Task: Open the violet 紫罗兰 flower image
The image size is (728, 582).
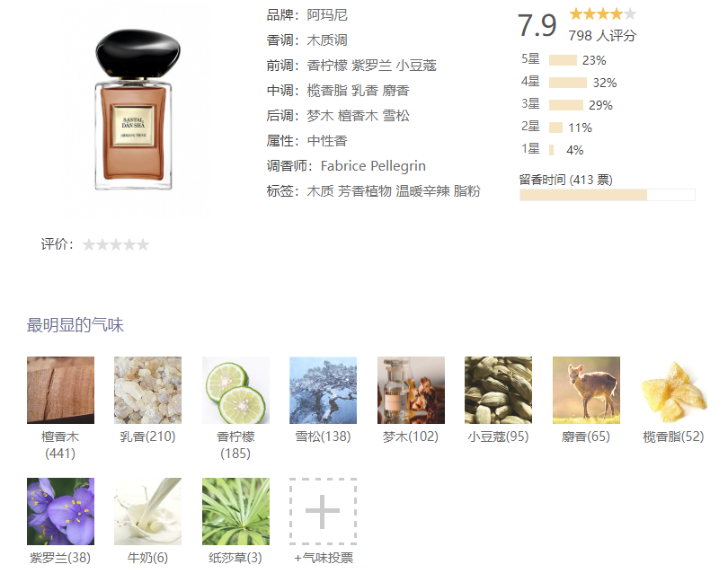Action: 60,511
